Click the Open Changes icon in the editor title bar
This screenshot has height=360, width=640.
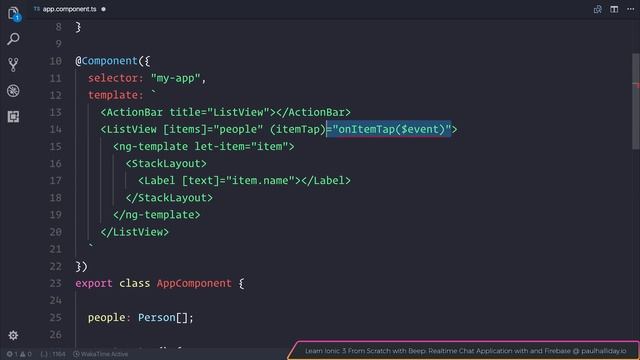tap(598, 9)
